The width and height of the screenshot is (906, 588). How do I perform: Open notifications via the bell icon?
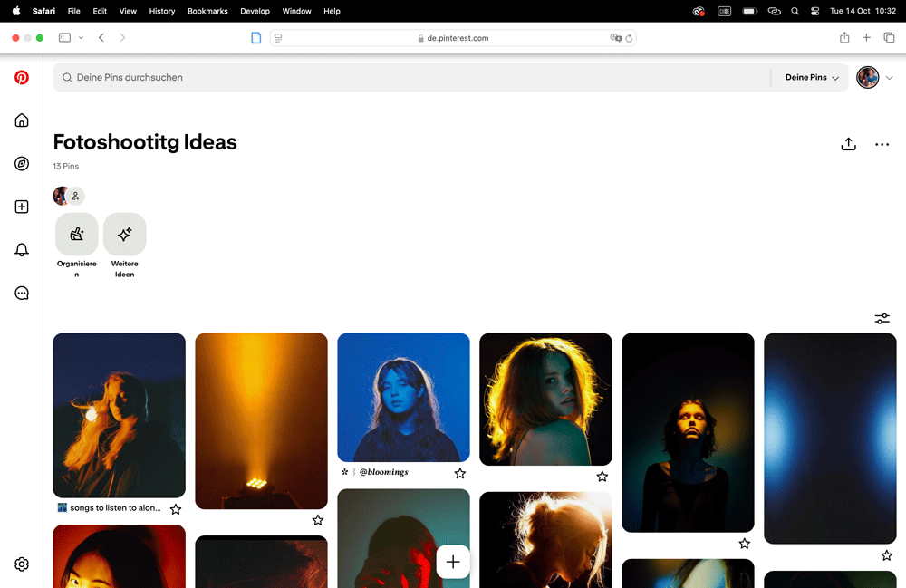click(21, 249)
